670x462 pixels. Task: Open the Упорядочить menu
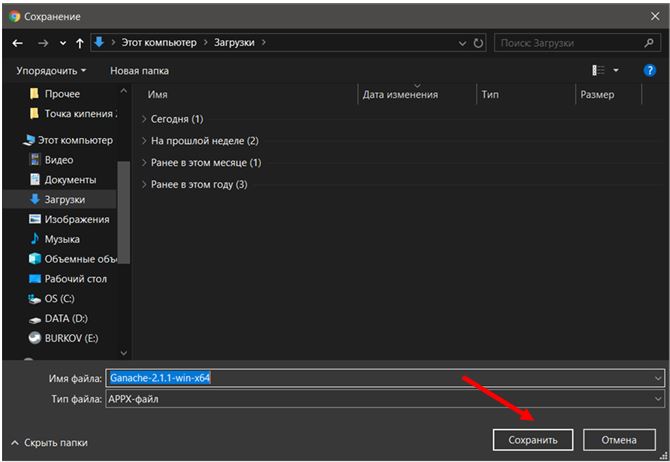pos(51,71)
